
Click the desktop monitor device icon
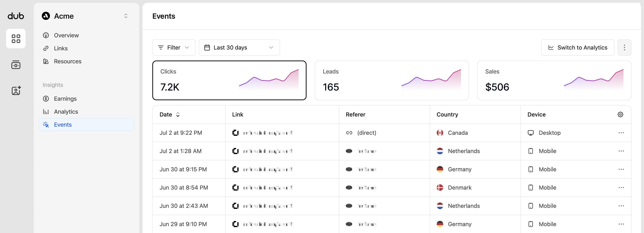click(531, 133)
